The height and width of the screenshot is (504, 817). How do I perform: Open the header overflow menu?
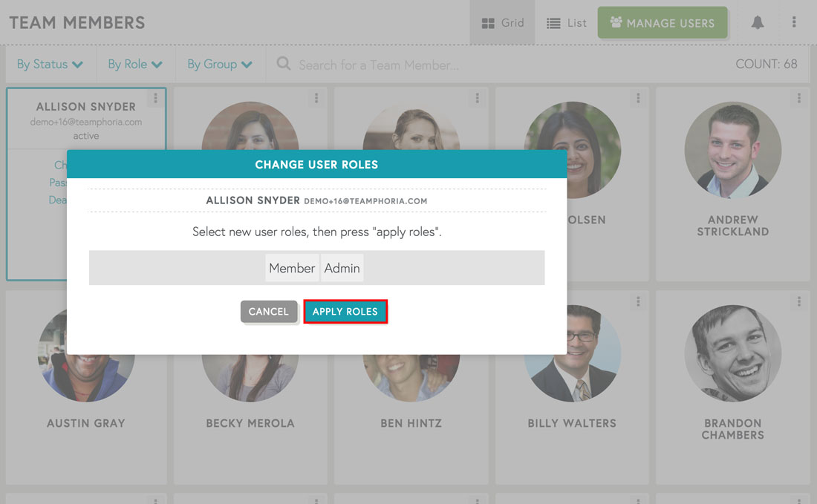pyautogui.click(x=794, y=22)
